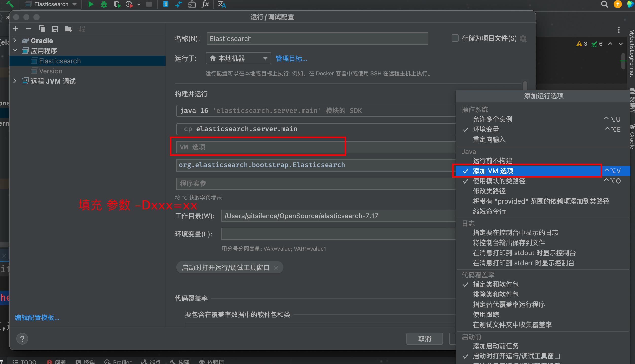Click the add configuration plus icon
The width and height of the screenshot is (635, 364).
pyautogui.click(x=16, y=29)
